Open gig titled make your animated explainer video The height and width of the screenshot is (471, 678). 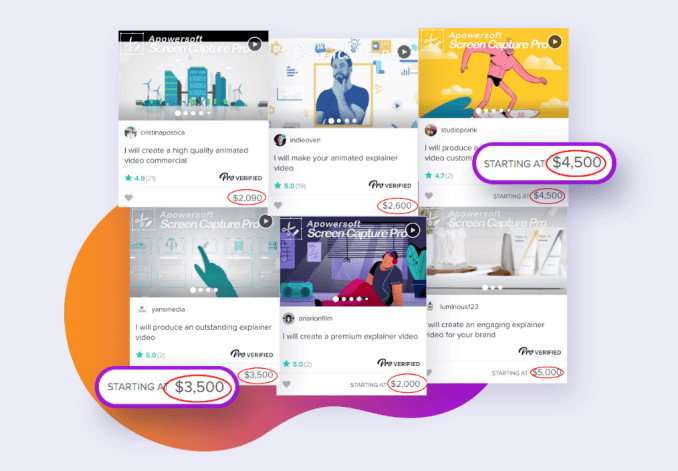(336, 163)
